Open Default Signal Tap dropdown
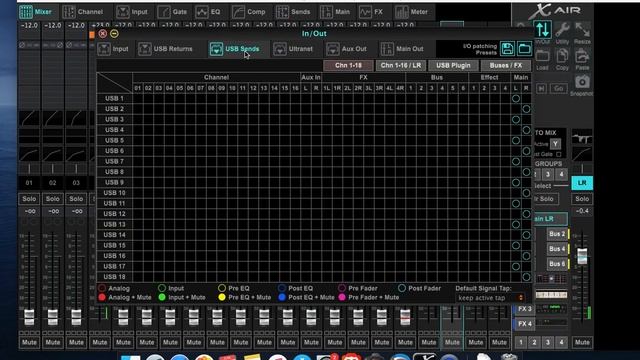The image size is (640, 360). tap(490, 298)
